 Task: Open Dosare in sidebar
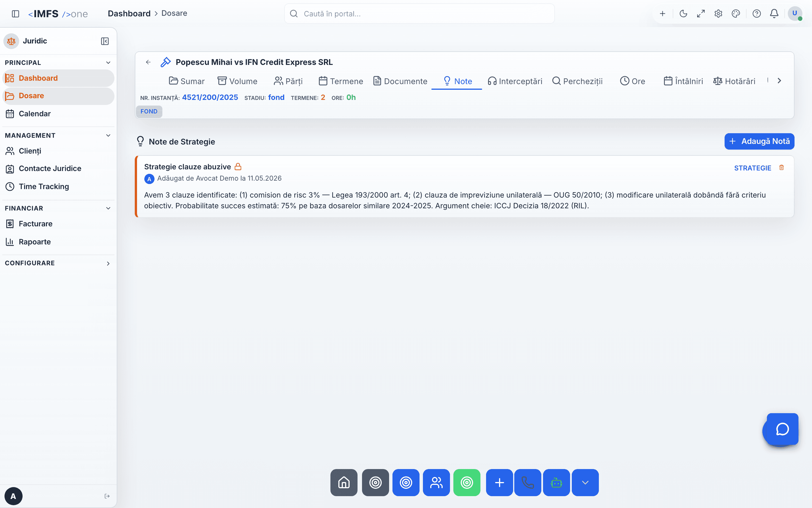[58, 96]
